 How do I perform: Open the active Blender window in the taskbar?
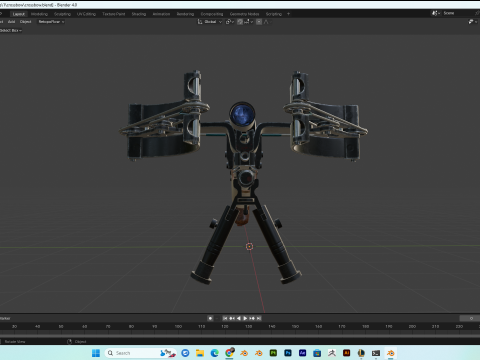[x=391, y=353]
